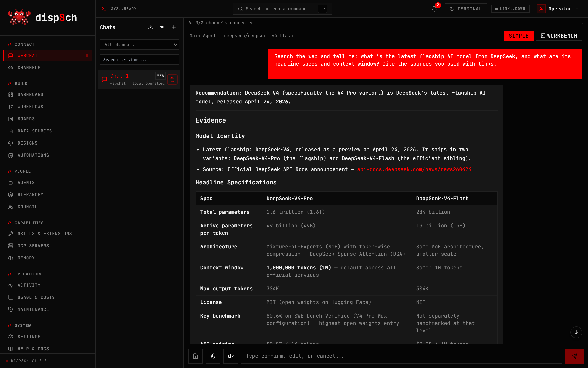The height and width of the screenshot is (368, 588).
Task: Click the DESIGNS palette icon
Action: (11, 143)
